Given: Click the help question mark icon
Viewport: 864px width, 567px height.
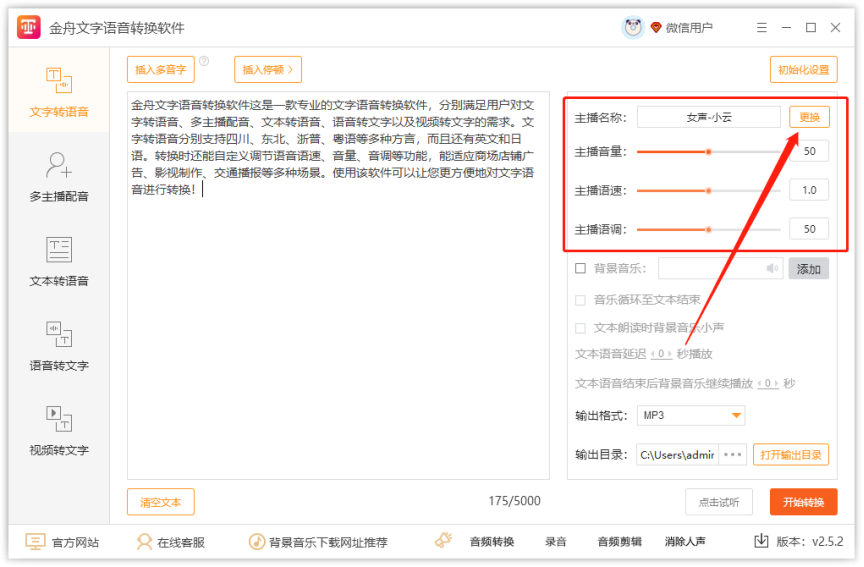Looking at the screenshot, I should 204,61.
